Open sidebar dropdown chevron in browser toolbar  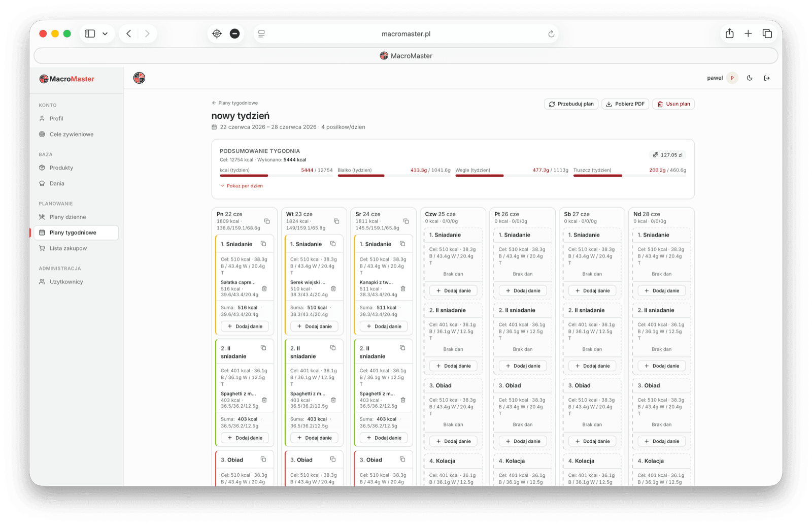pos(105,34)
